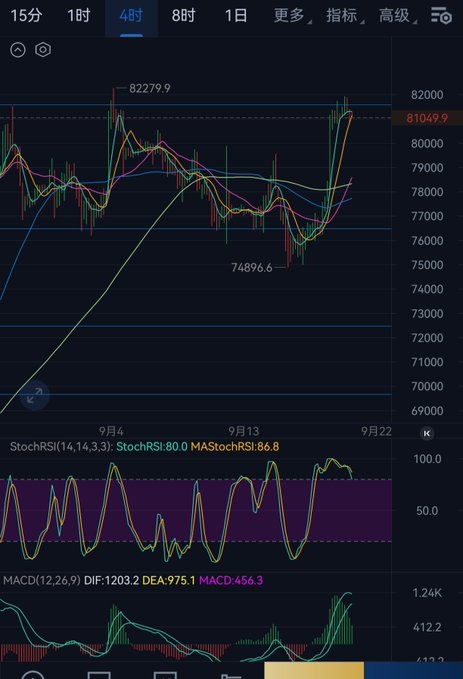Tap the DIF:1203.2 value
This screenshot has width=463, height=679.
(x=111, y=580)
